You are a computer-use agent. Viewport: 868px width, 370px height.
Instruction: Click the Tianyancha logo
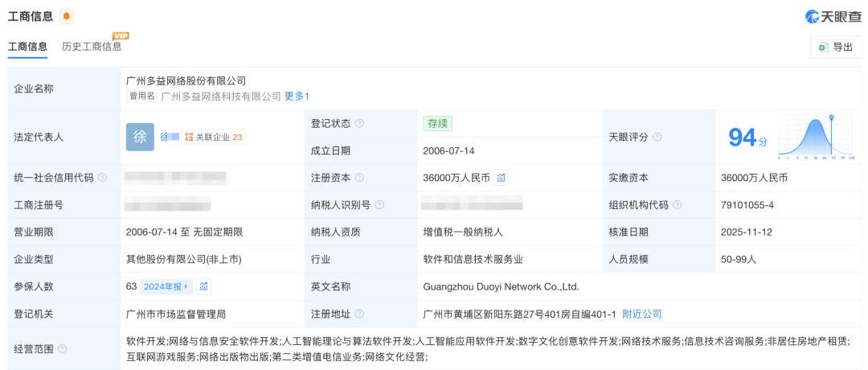[833, 16]
